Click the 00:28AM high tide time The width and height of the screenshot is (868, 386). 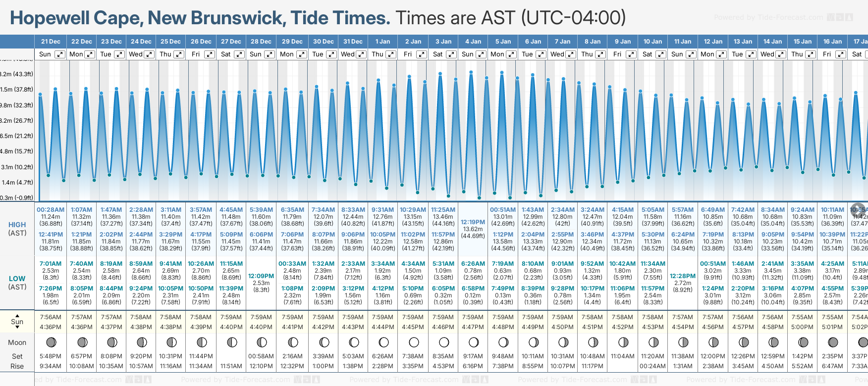coord(51,210)
